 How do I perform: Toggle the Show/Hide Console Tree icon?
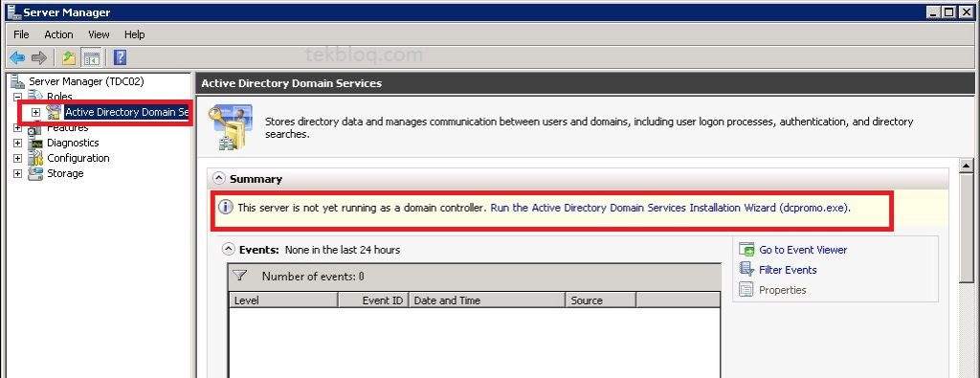click(92, 58)
